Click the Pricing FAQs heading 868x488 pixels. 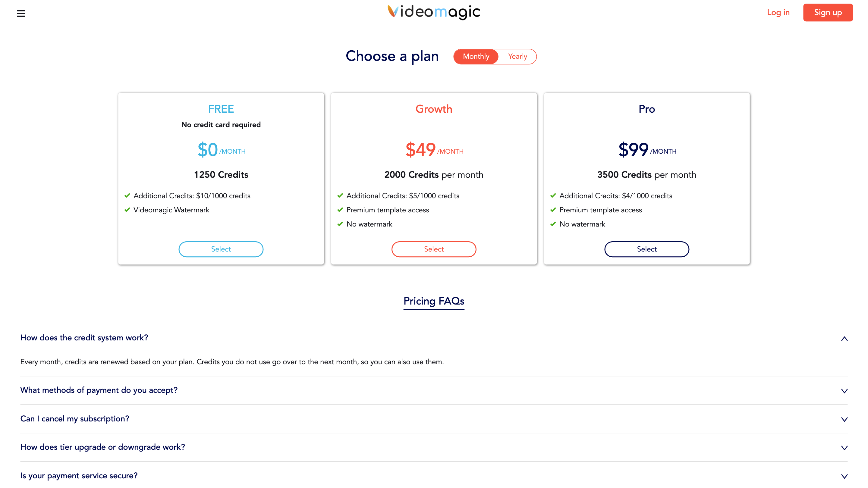(434, 301)
